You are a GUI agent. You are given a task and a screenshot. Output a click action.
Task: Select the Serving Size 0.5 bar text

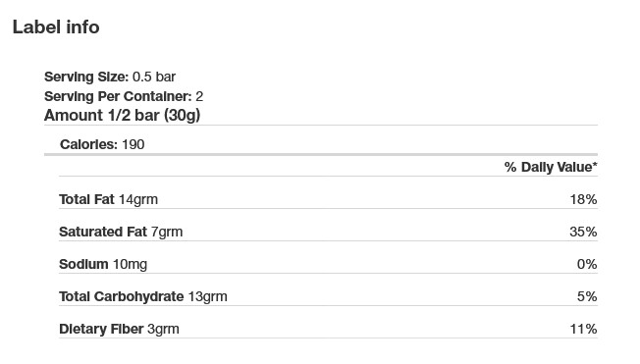click(110, 77)
